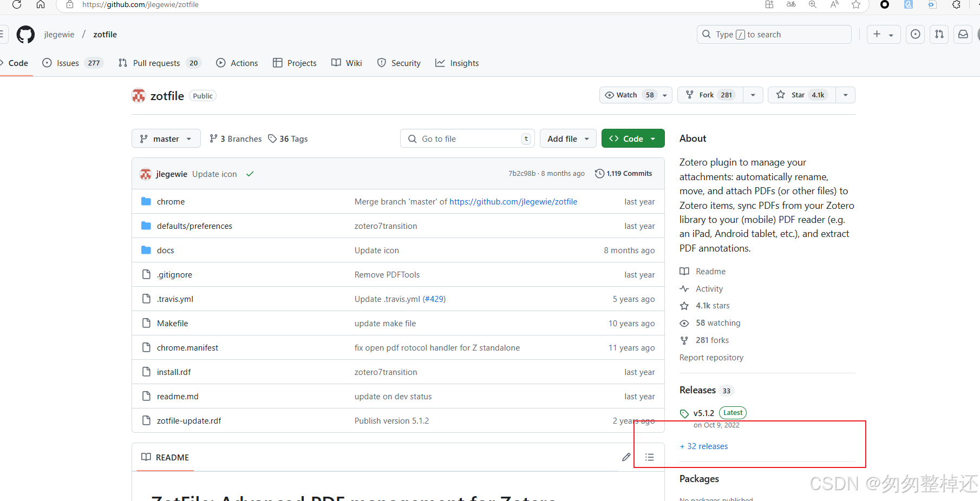Image resolution: width=980 pixels, height=501 pixels.
Task: Open notifications inbox icon
Action: (963, 34)
